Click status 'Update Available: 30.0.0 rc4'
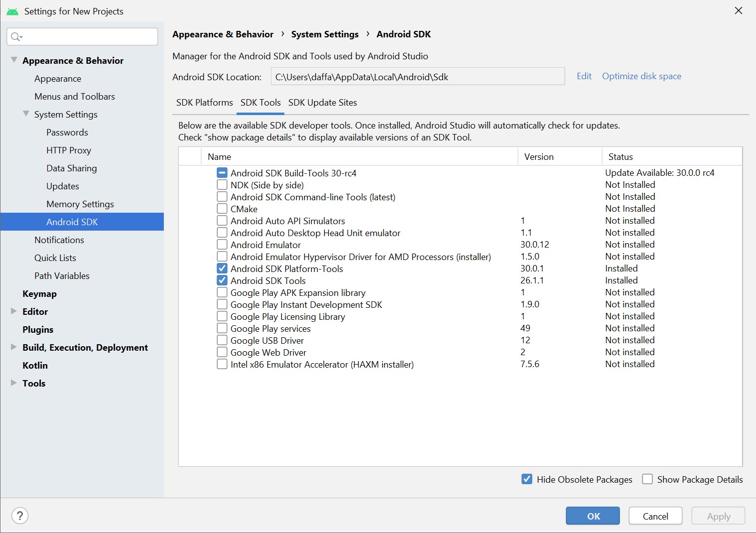Screen dimensions: 756x533 coord(660,173)
